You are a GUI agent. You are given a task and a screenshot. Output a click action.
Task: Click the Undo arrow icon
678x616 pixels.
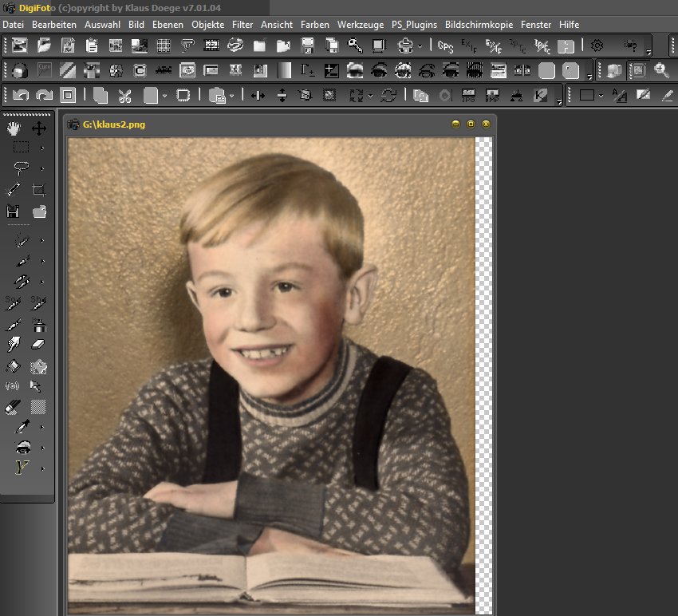click(21, 96)
